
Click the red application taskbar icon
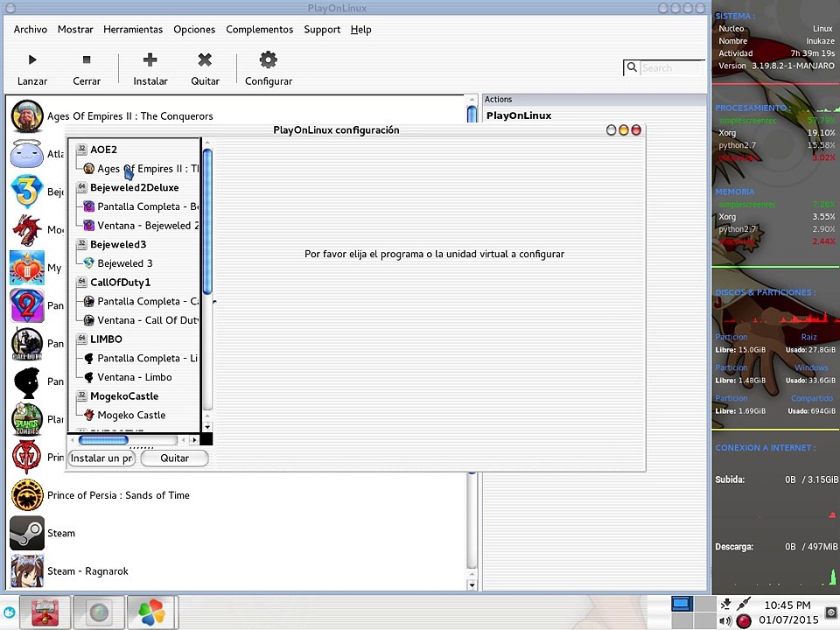click(45, 612)
